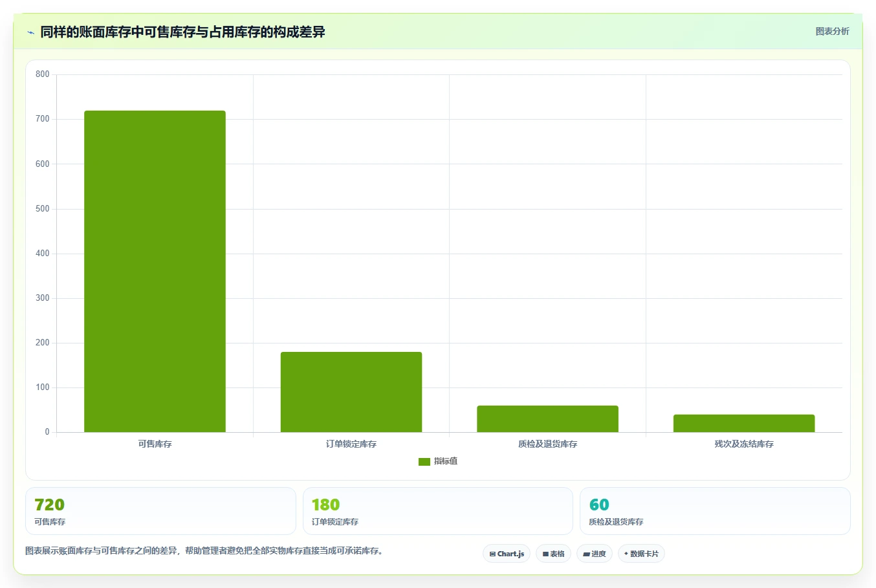Click the 可售库存 x-axis label

tap(155, 444)
